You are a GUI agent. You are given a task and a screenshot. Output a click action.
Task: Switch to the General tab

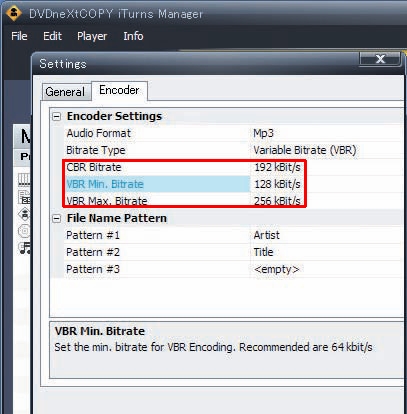pos(65,92)
